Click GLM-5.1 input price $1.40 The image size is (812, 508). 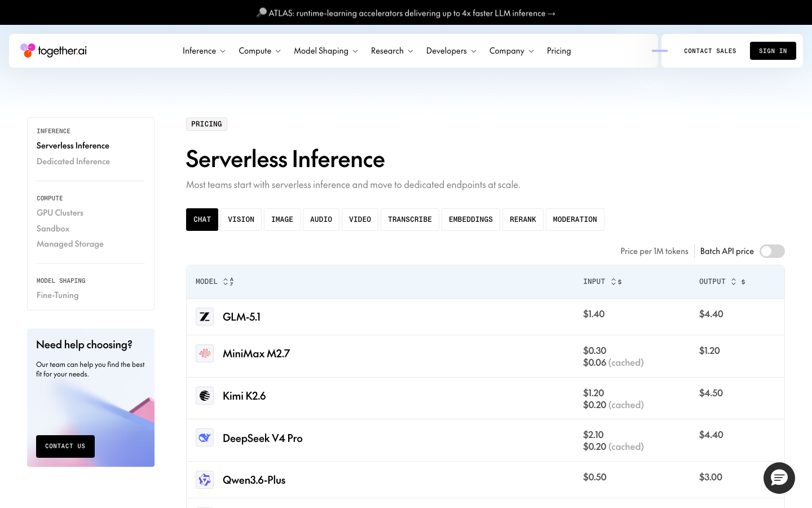[594, 314]
